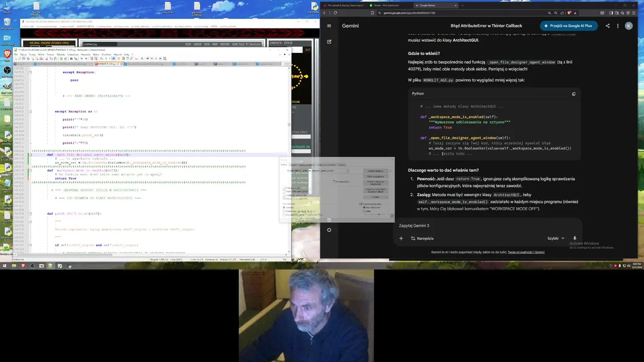644x362 pixels.
Task: Open Format menu in Notepad++
Action: click(x=50, y=54)
